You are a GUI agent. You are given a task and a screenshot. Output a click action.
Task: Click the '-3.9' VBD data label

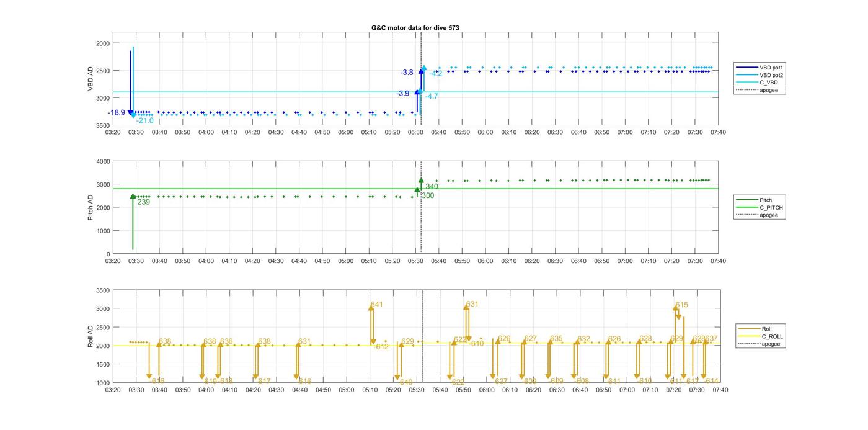click(x=403, y=94)
